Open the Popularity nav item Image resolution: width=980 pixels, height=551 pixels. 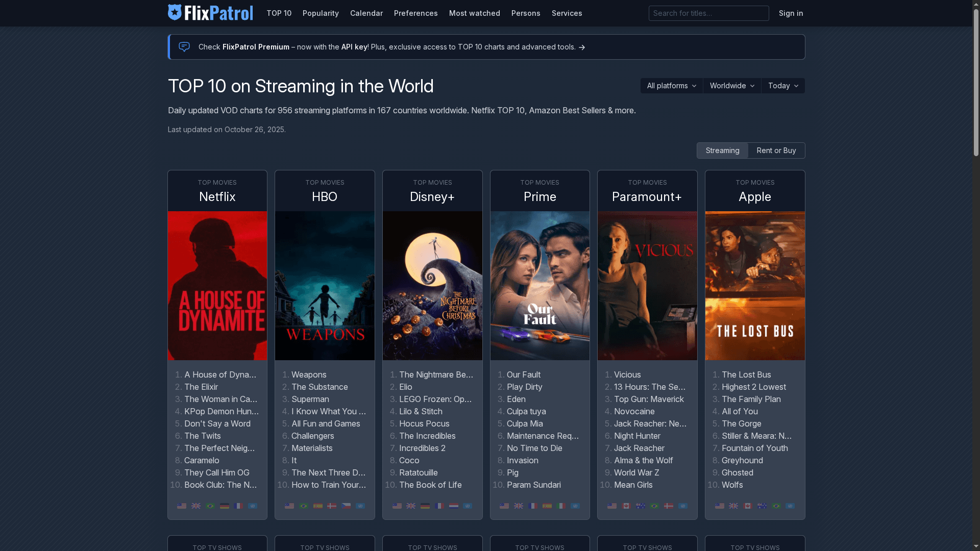click(321, 13)
